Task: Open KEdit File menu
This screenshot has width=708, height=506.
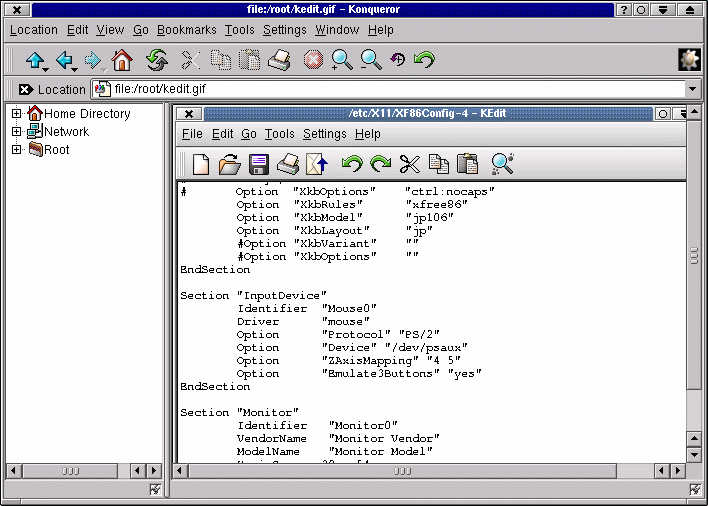Action: coord(192,134)
